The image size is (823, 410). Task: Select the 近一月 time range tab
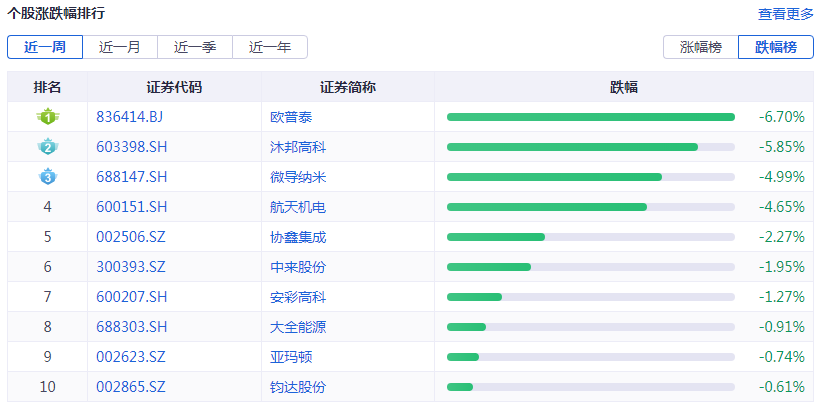(120, 47)
